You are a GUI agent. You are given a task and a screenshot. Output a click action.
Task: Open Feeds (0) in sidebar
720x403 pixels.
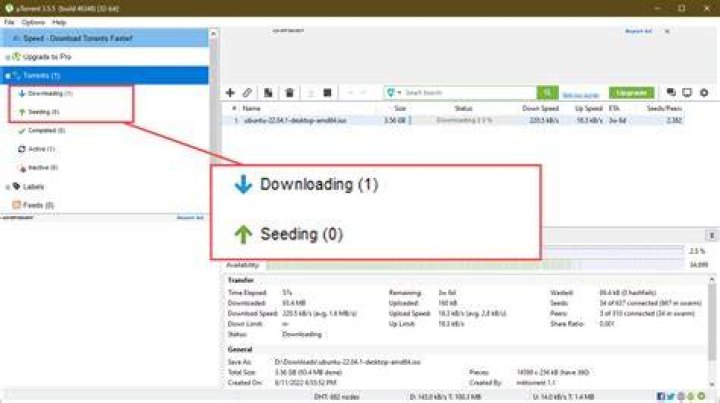[38, 205]
